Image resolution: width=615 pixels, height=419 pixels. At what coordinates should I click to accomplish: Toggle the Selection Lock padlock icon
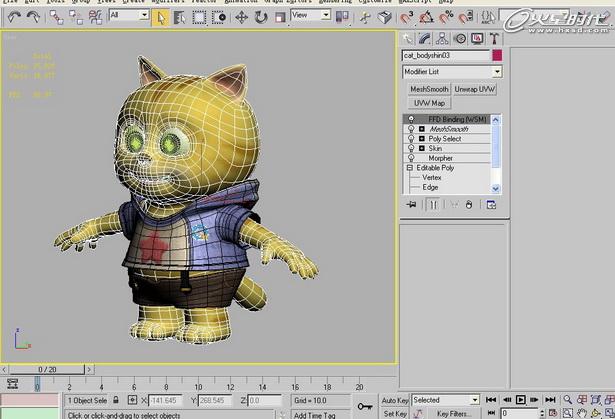coord(116,400)
